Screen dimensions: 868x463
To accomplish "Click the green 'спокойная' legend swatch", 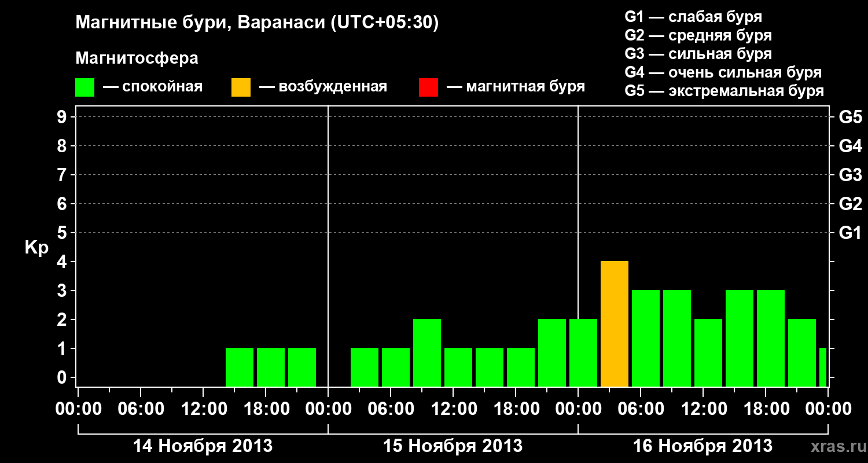I will tap(85, 87).
